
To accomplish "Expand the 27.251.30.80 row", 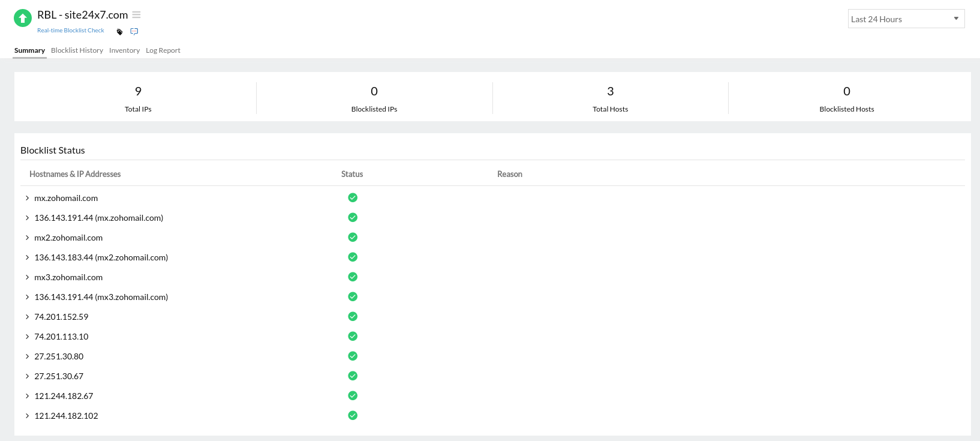I will pos(28,356).
